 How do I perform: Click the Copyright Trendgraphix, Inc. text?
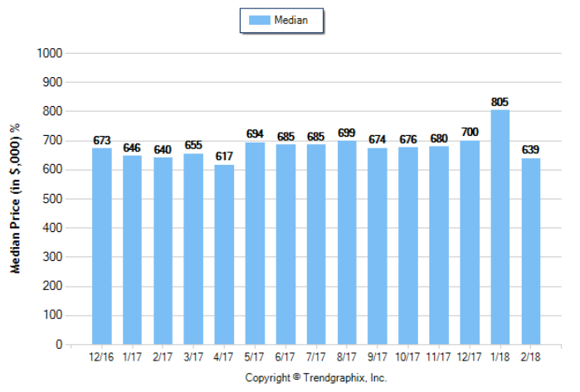click(x=316, y=378)
